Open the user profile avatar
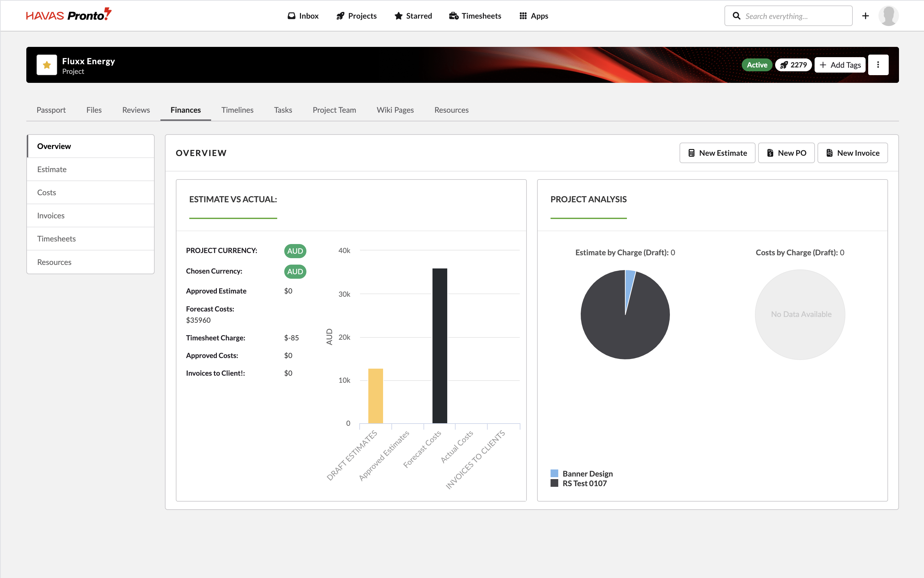 (888, 16)
